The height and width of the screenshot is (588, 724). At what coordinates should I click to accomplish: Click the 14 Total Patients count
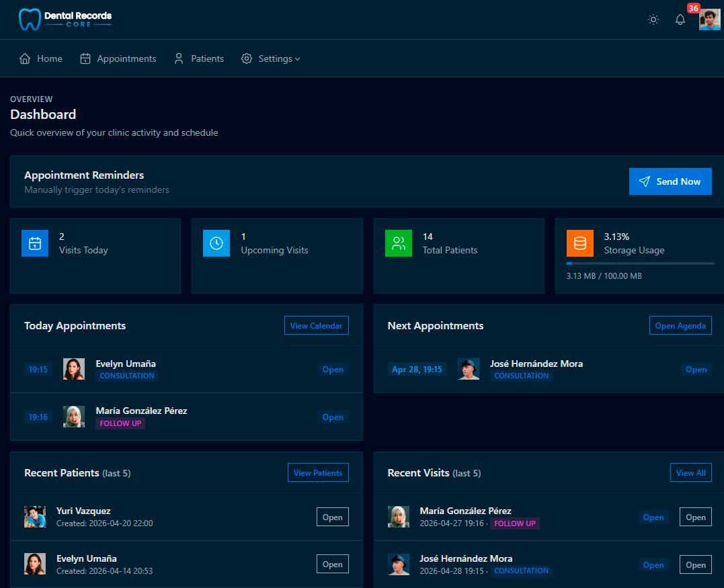pos(428,237)
